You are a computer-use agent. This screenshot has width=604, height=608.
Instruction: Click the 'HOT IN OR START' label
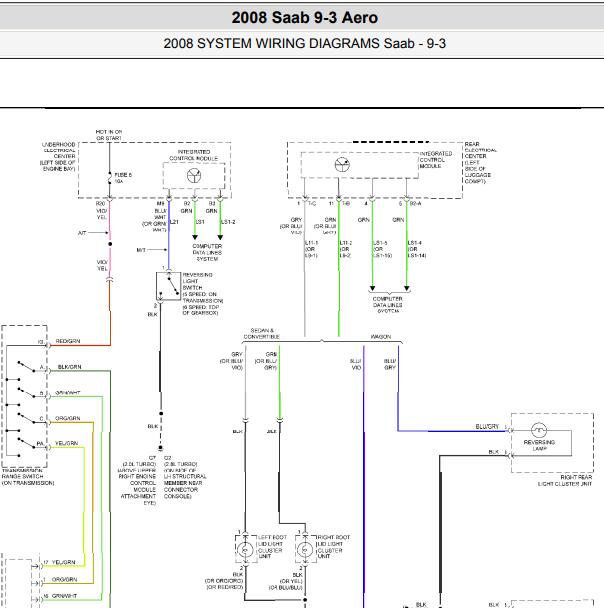point(109,135)
